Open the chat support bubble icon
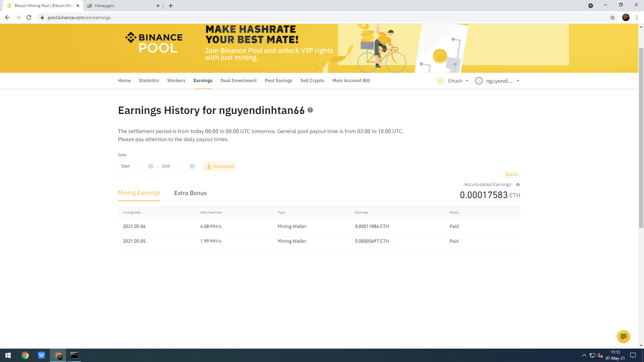This screenshot has height=362, width=644. [623, 336]
